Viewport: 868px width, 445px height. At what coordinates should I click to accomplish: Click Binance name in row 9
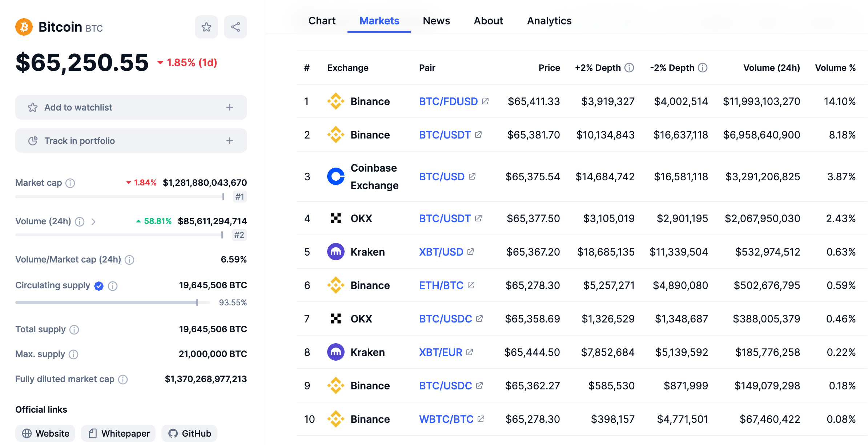(x=370, y=386)
